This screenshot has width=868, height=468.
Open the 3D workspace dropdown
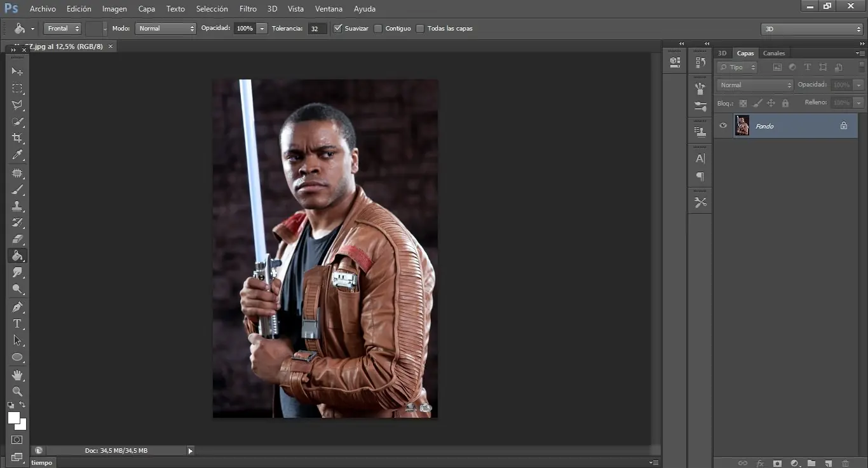click(811, 29)
